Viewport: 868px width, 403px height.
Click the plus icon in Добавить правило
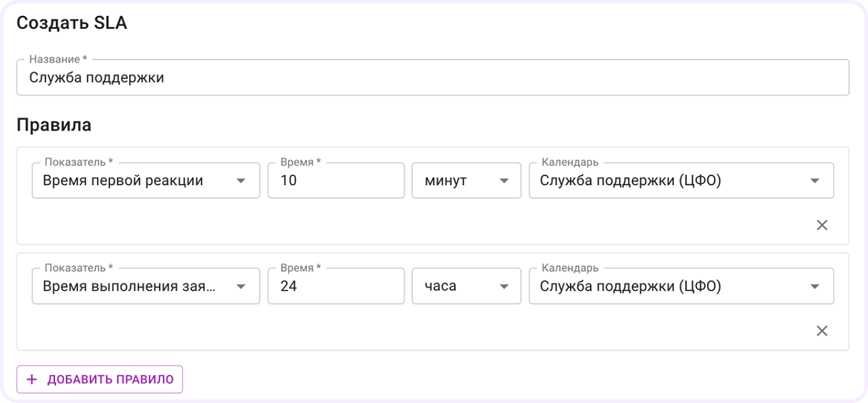[32, 379]
